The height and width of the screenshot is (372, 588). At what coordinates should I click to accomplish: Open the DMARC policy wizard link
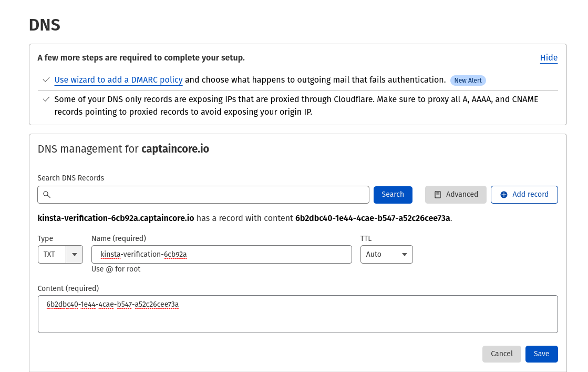pos(119,80)
